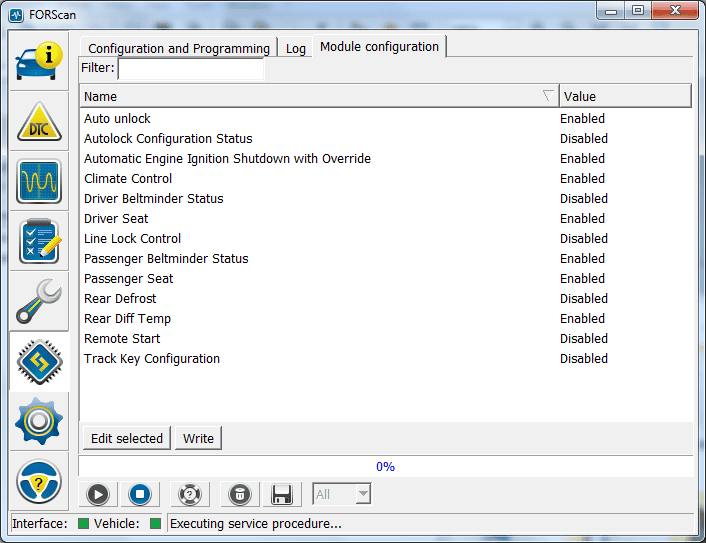Click the lifebuoy help icon in the toolbar
The width and height of the screenshot is (706, 543).
[x=190, y=494]
